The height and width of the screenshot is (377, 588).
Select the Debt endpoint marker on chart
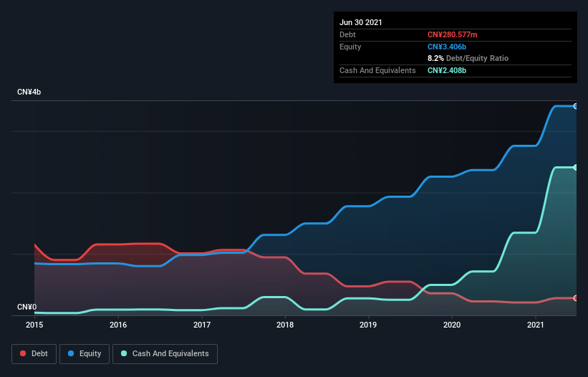[x=576, y=298]
